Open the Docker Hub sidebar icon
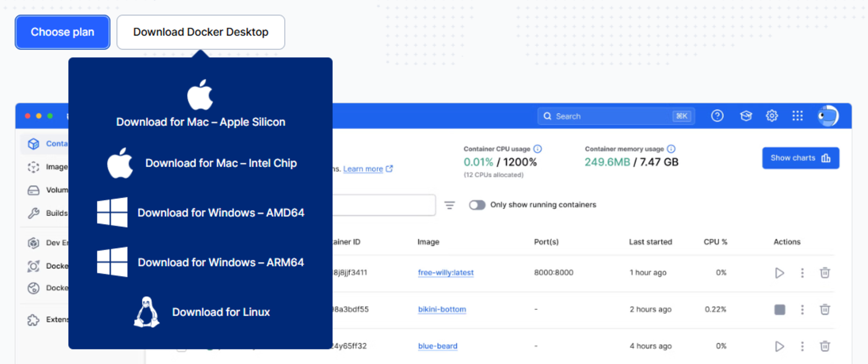Viewport: 868px width, 364px height. point(33,288)
